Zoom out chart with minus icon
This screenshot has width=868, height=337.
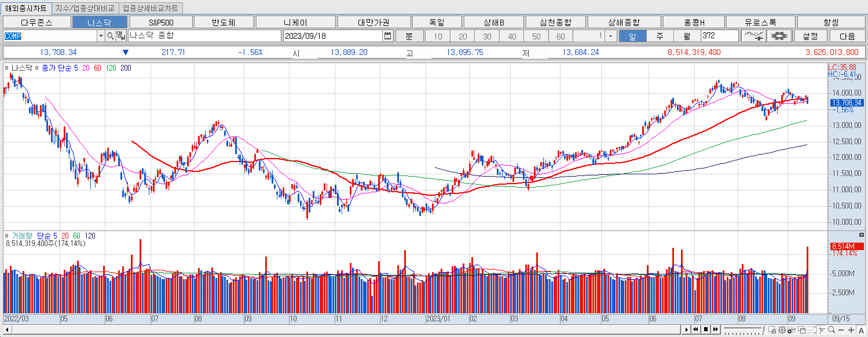tap(841, 330)
